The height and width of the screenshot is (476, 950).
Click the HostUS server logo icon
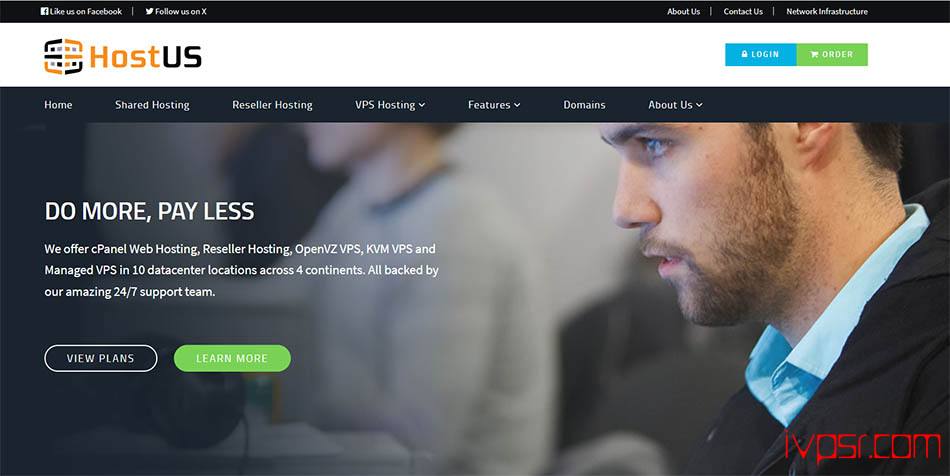coord(63,57)
